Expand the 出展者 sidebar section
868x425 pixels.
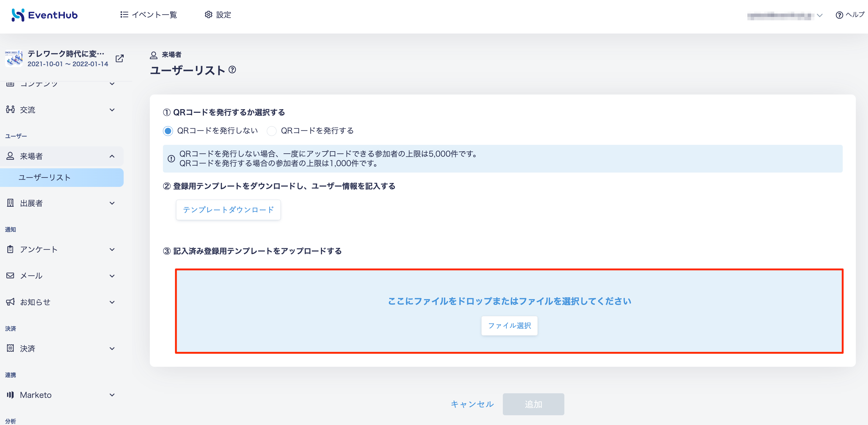pos(112,203)
